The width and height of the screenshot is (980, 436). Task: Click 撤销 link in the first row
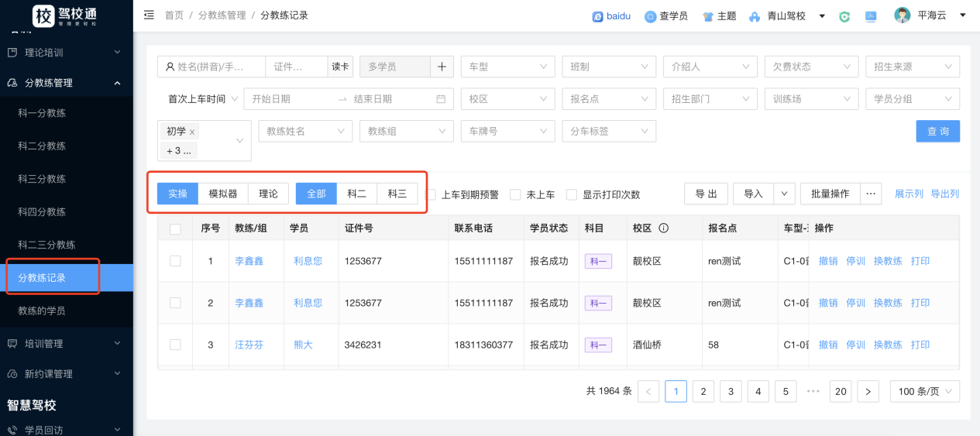click(x=828, y=261)
